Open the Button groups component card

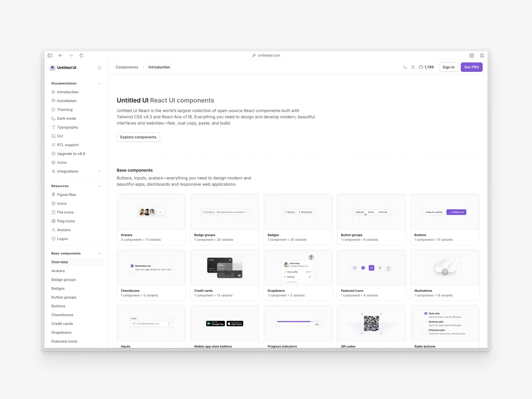click(371, 219)
